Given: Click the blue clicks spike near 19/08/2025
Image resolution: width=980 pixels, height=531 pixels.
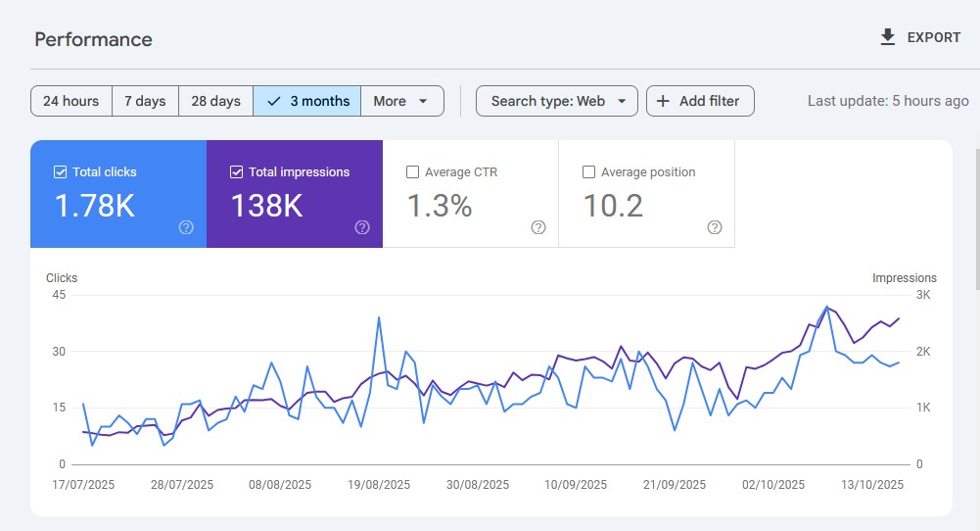Looking at the screenshot, I should tap(379, 316).
